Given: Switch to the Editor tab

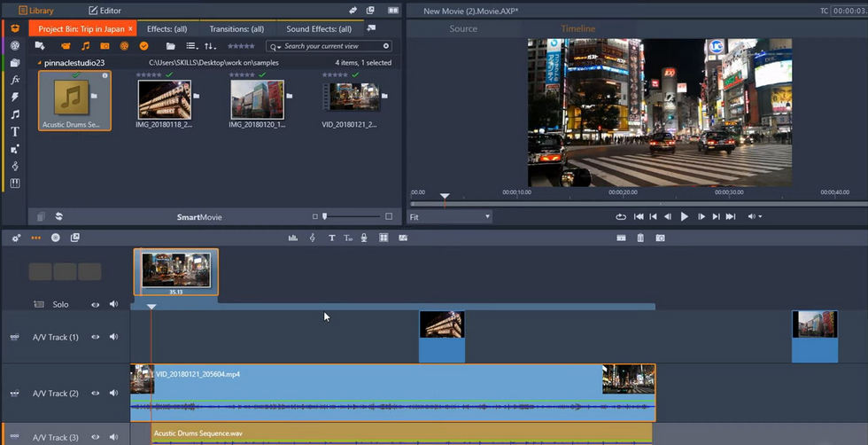Looking at the screenshot, I should (x=105, y=11).
